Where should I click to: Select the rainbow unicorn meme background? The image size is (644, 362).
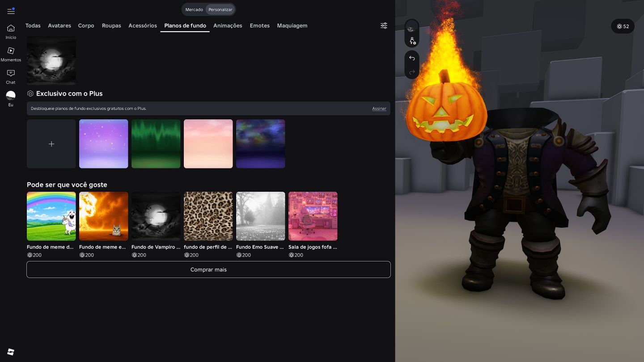point(51,216)
